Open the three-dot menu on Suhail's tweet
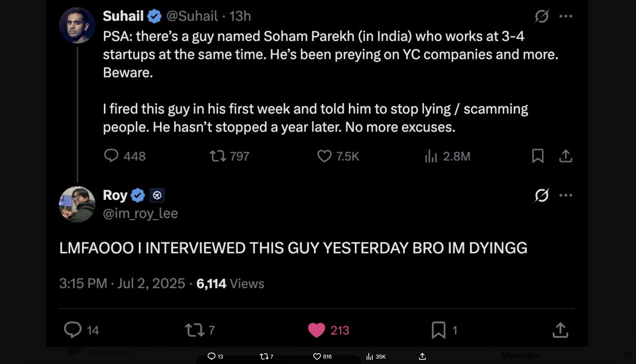 [566, 16]
